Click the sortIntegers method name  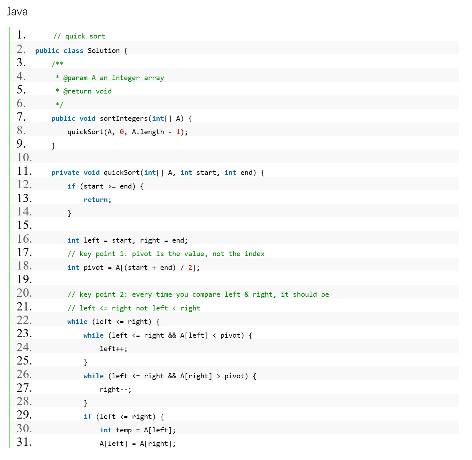point(124,118)
